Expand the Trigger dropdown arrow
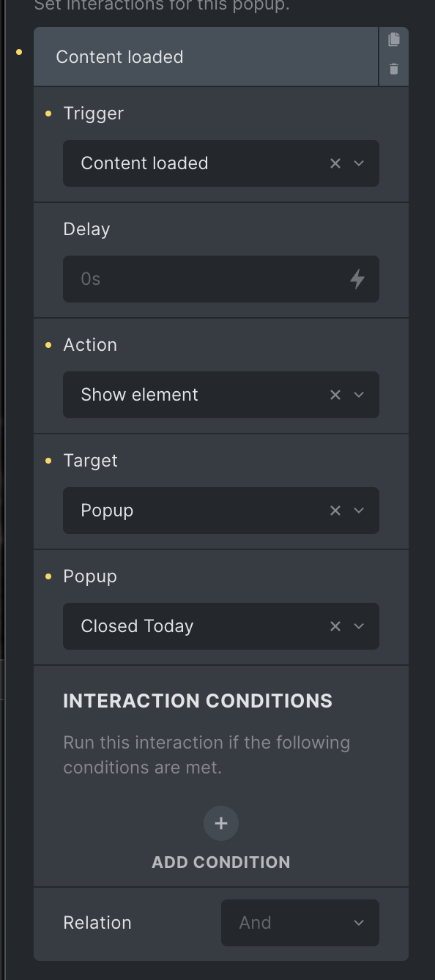The height and width of the screenshot is (980, 435). click(359, 163)
